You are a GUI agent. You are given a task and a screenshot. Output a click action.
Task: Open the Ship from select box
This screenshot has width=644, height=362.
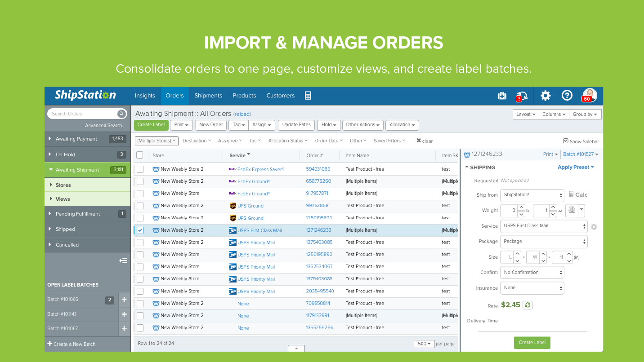532,195
